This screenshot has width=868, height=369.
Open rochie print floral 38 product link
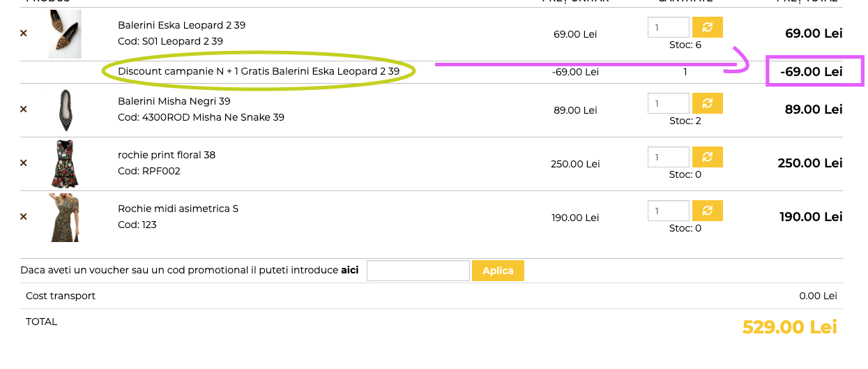point(167,155)
